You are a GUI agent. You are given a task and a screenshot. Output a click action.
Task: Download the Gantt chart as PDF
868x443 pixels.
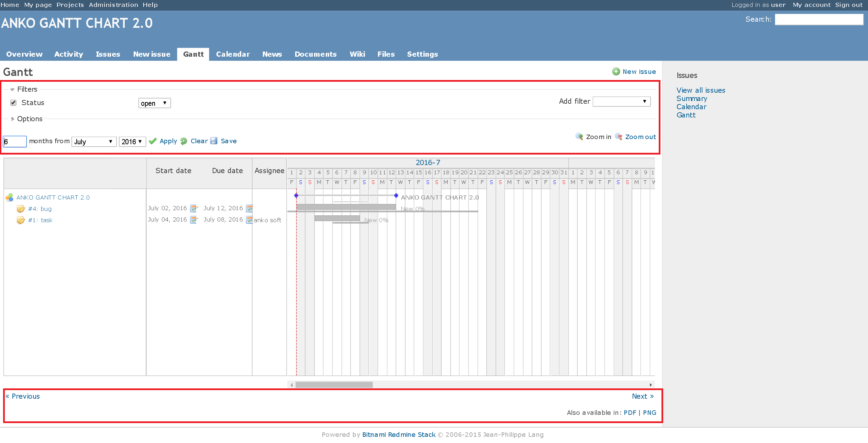[x=630, y=412]
